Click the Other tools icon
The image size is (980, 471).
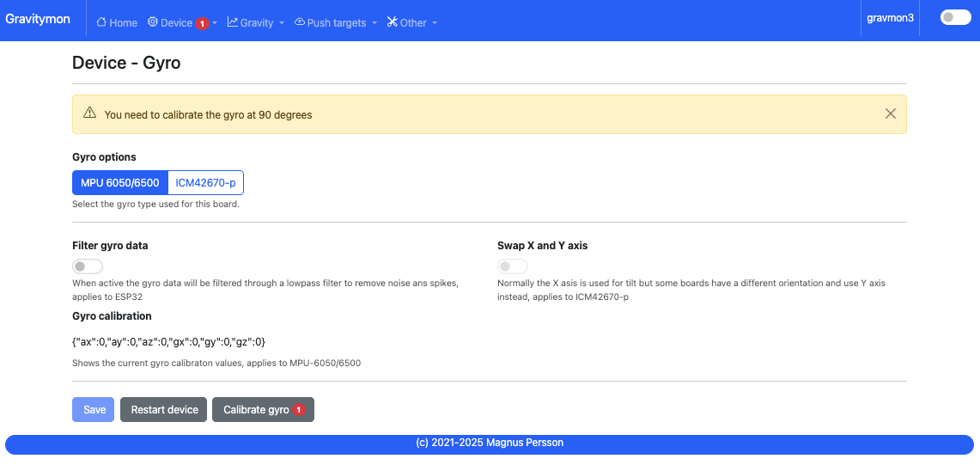coord(393,22)
